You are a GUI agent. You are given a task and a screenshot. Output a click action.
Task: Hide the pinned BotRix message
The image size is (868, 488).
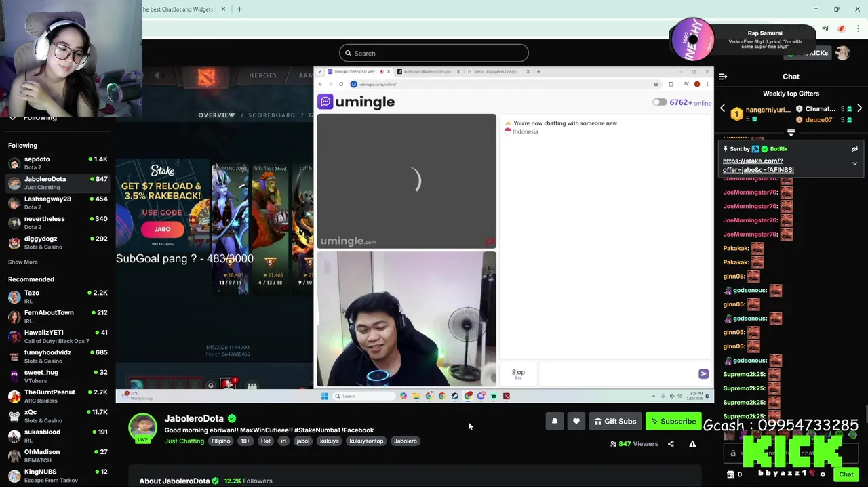[x=854, y=149]
